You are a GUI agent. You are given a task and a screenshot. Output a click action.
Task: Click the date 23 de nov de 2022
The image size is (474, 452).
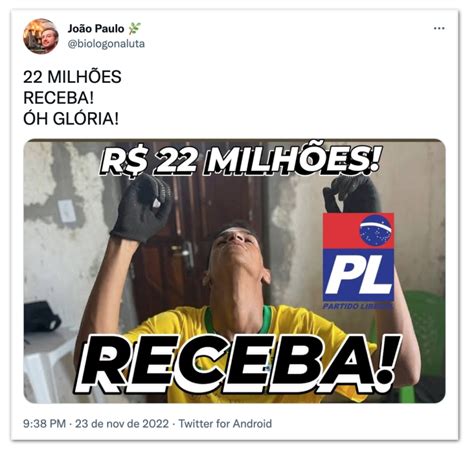pos(122,424)
